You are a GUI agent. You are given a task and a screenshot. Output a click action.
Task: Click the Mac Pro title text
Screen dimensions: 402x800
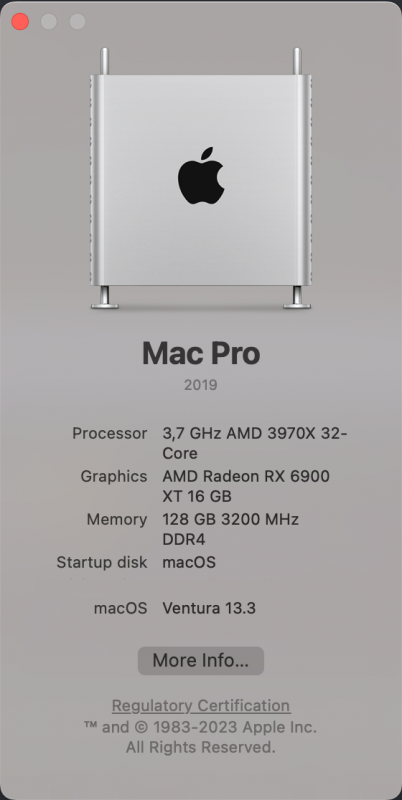(201, 353)
